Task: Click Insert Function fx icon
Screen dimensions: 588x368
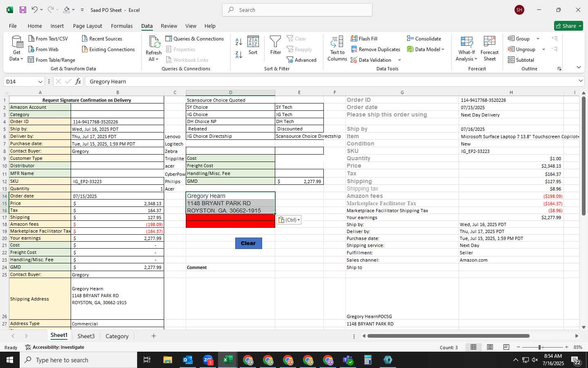Action: pyautogui.click(x=78, y=81)
